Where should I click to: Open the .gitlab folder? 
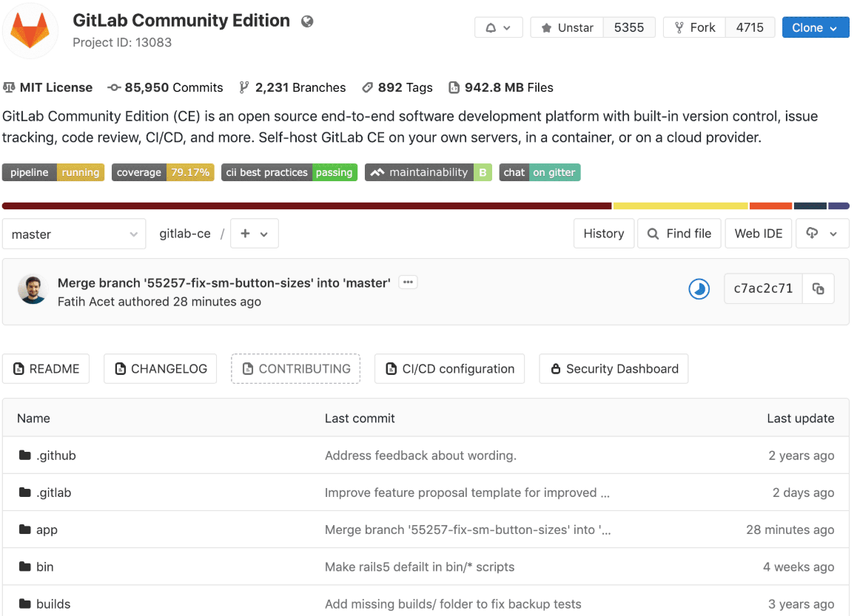pyautogui.click(x=53, y=493)
